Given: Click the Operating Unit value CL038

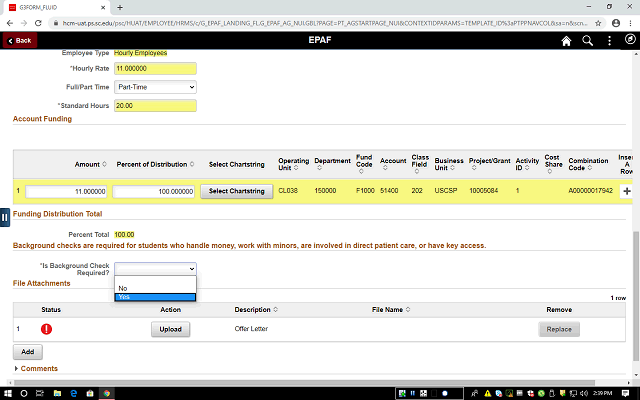Looking at the screenshot, I should pos(288,191).
